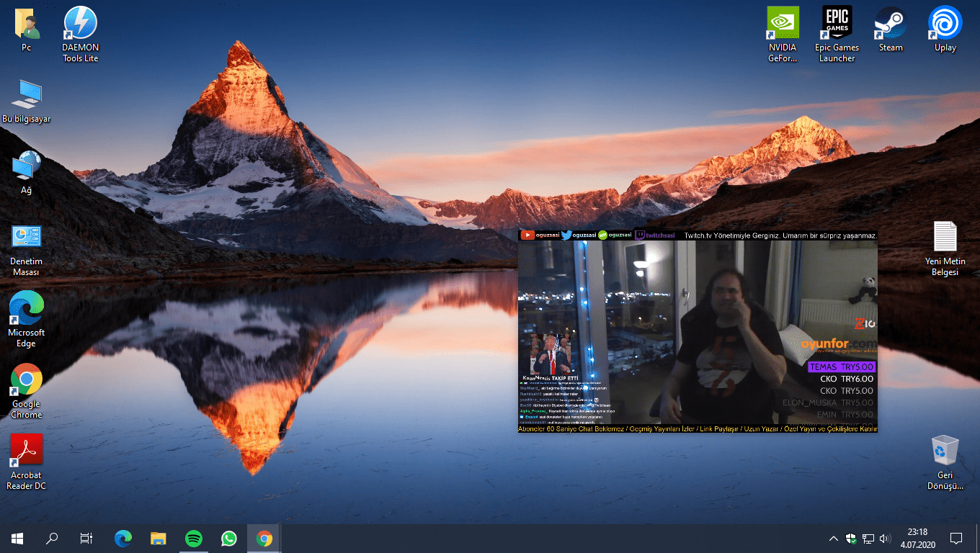
Task: Open Windows Security tray shield icon
Action: click(x=851, y=538)
